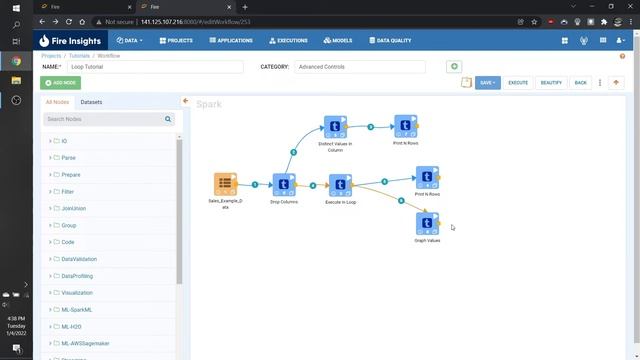The width and height of the screenshot is (640, 360).
Task: Open the Models menu
Action: [x=338, y=40]
